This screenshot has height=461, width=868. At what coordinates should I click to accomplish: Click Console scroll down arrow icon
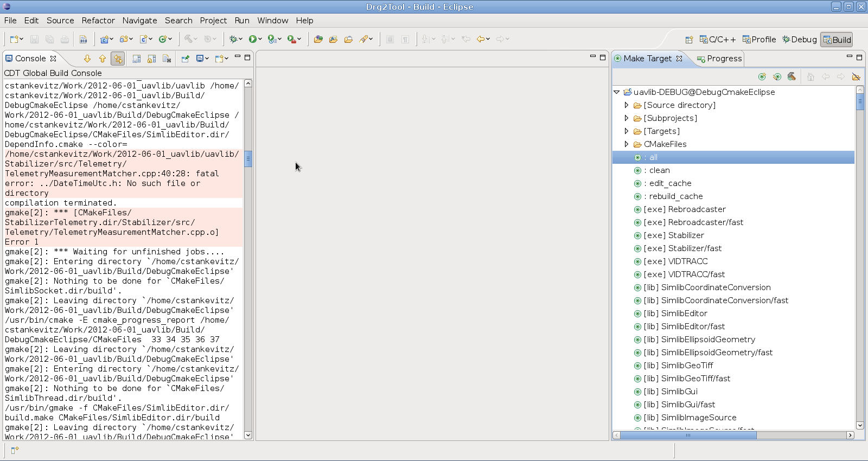(87, 59)
